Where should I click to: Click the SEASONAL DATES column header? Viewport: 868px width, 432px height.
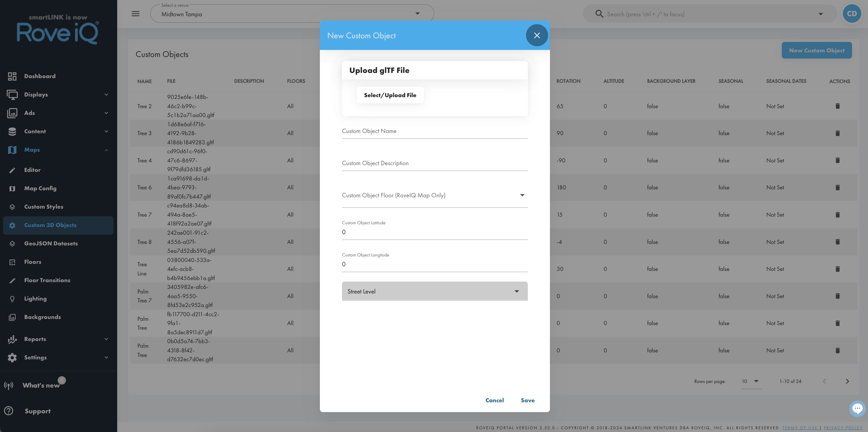pos(786,81)
